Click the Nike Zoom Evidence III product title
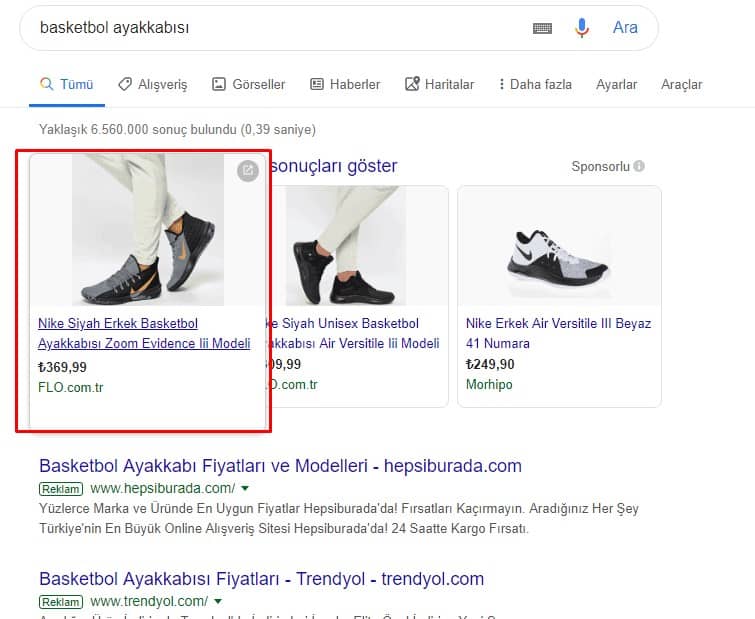This screenshot has width=755, height=619. (x=144, y=333)
